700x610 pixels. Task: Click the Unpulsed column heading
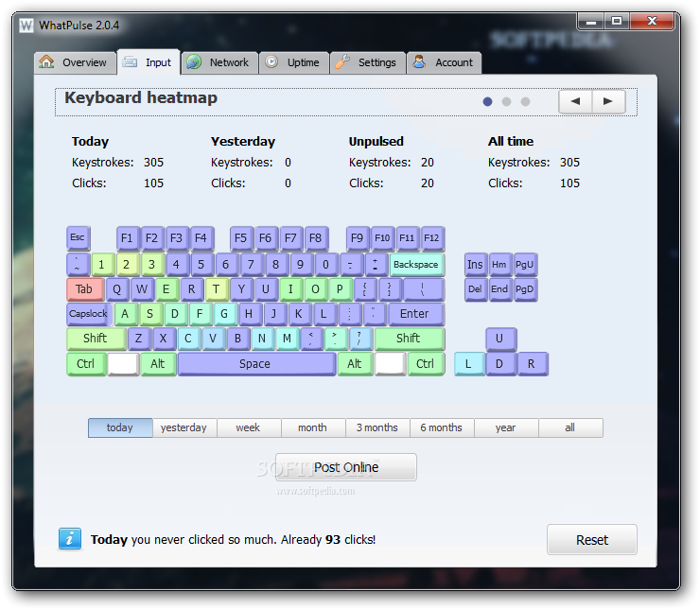(x=376, y=142)
